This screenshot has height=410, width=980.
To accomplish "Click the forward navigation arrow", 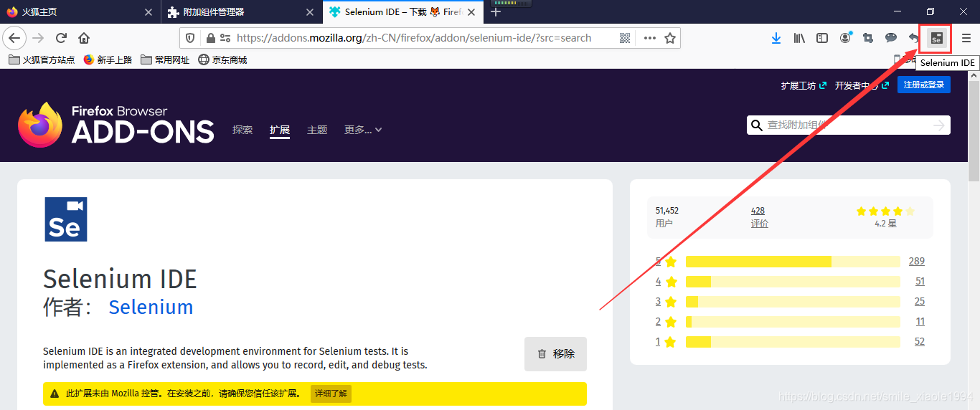I will 38,39.
